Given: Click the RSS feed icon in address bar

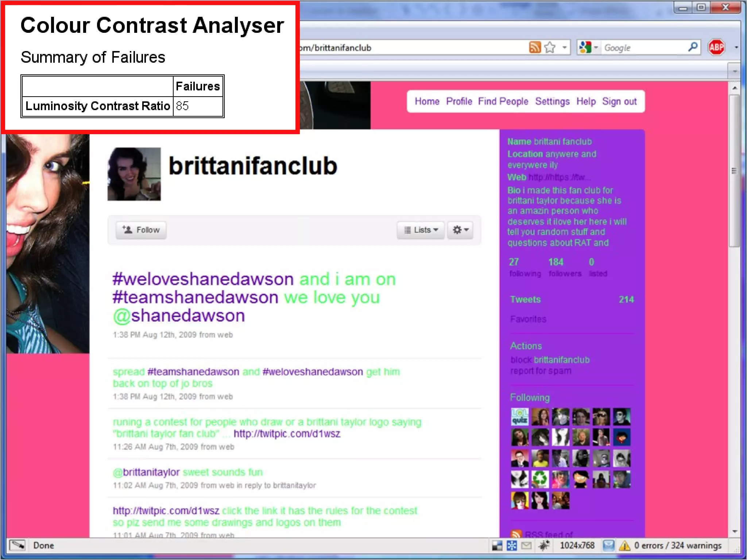Looking at the screenshot, I should [x=535, y=47].
